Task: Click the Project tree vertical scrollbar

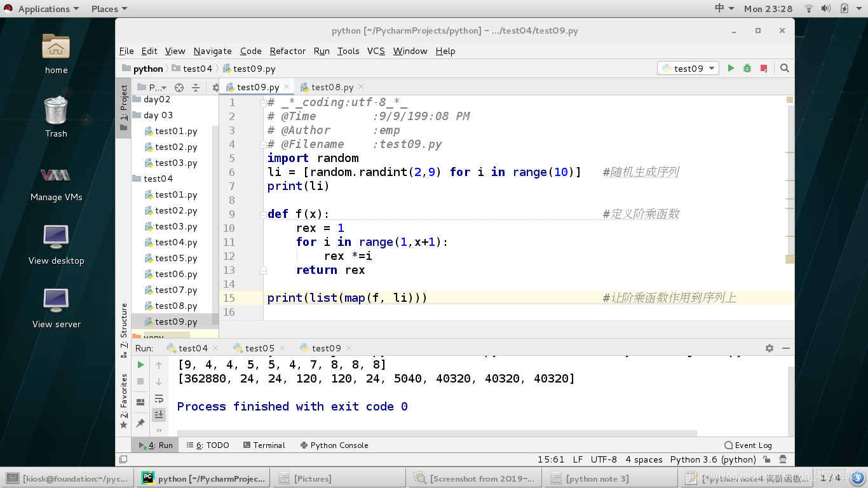Action: click(x=215, y=226)
